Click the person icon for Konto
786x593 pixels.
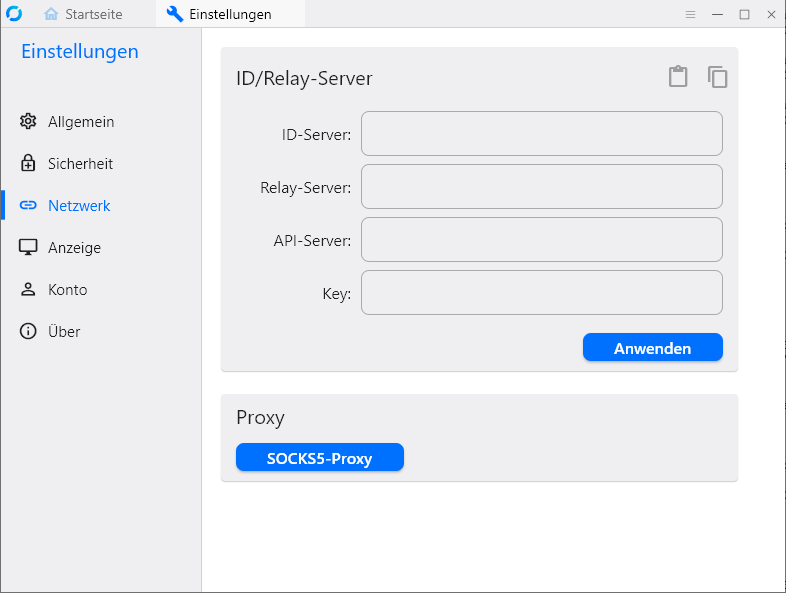pos(28,290)
